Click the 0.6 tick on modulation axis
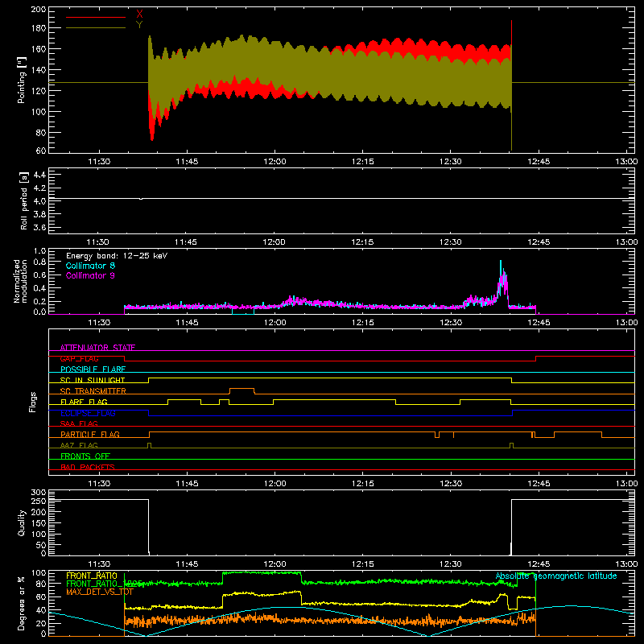The image size is (644, 644). coord(39,275)
